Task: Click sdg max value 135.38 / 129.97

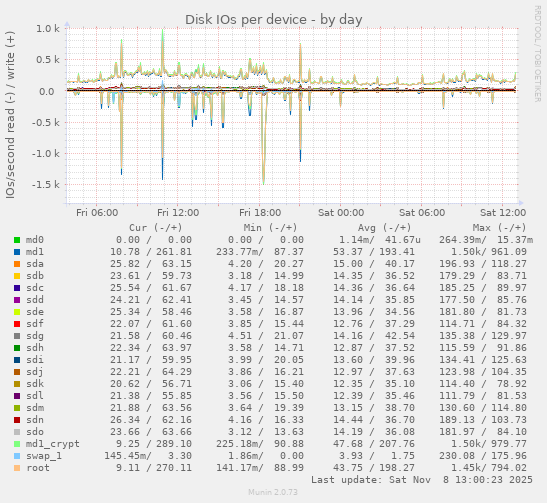Action: click(x=483, y=336)
